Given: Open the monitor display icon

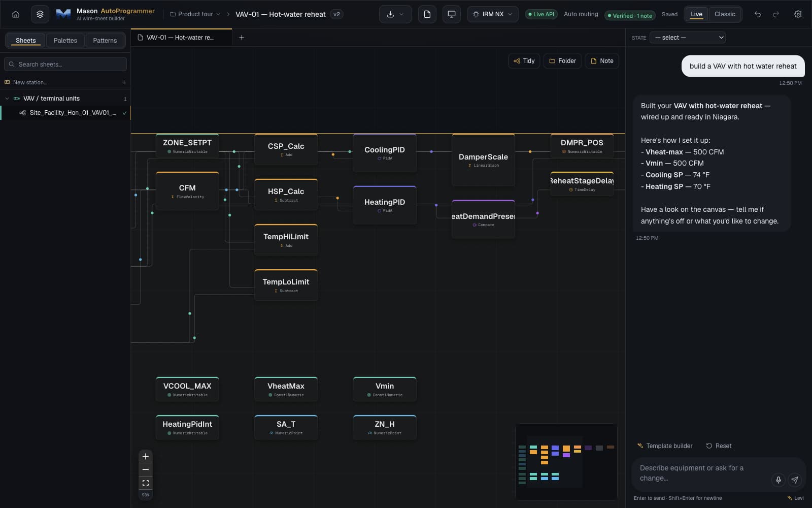Looking at the screenshot, I should tap(451, 14).
